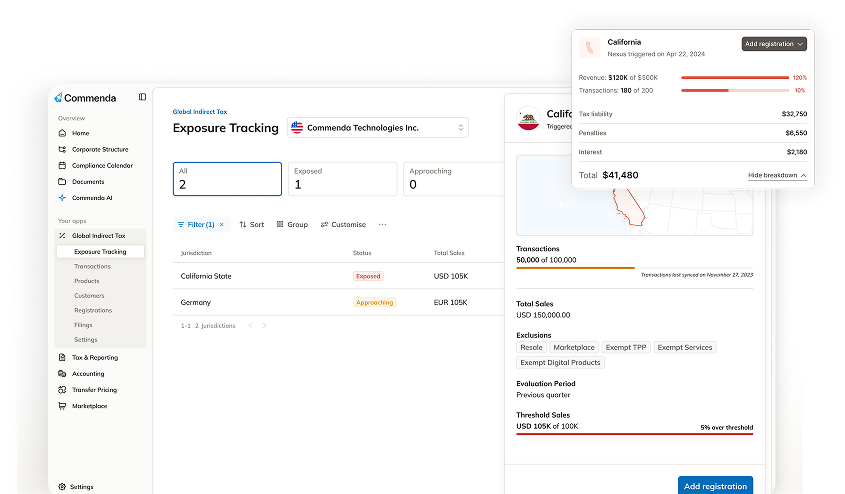Toggle the Exempt Digital Products exclusion tag
The image size is (845, 494).
pos(560,362)
